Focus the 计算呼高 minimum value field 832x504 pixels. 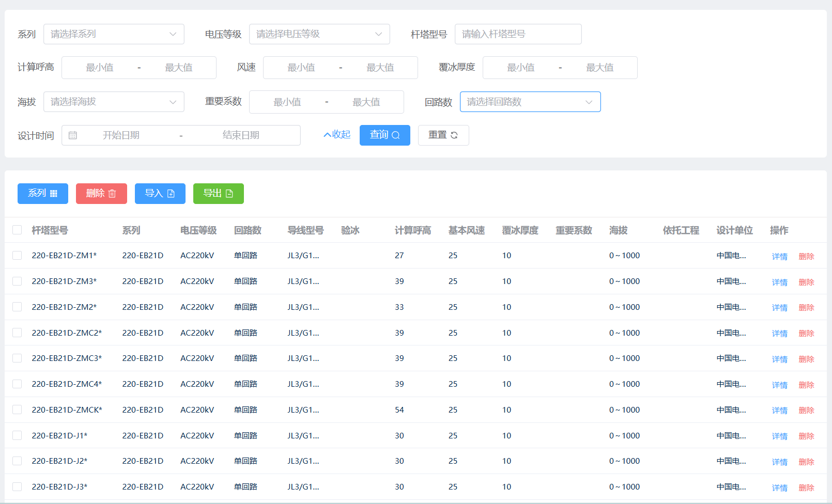point(100,68)
